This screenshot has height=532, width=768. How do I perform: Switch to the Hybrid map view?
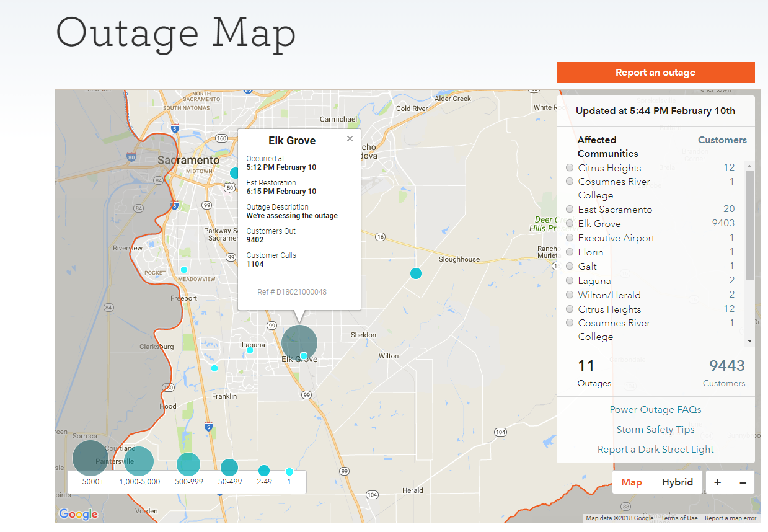tap(677, 482)
